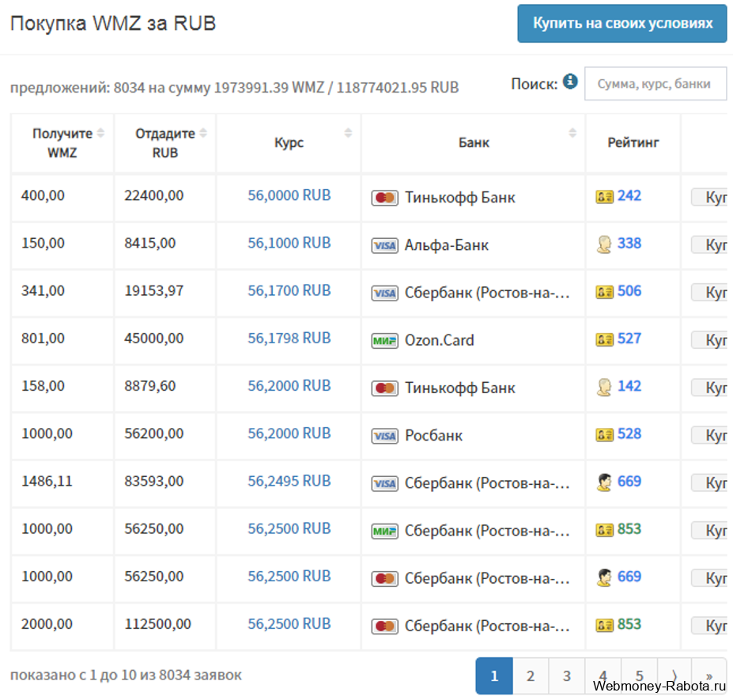The width and height of the screenshot is (733, 700).
Task: Click passport icon next to rating 242
Action: (604, 197)
